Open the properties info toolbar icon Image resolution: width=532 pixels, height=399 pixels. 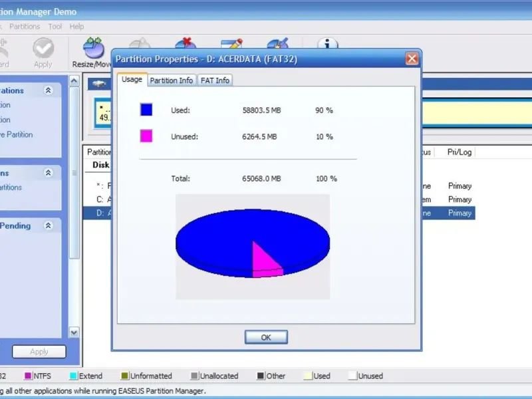(327, 43)
